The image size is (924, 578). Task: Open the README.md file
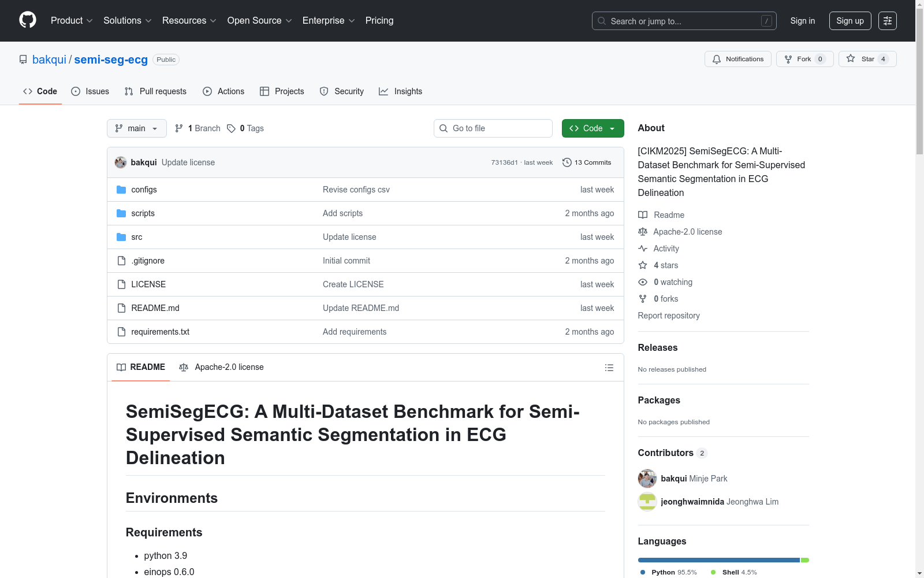(155, 308)
